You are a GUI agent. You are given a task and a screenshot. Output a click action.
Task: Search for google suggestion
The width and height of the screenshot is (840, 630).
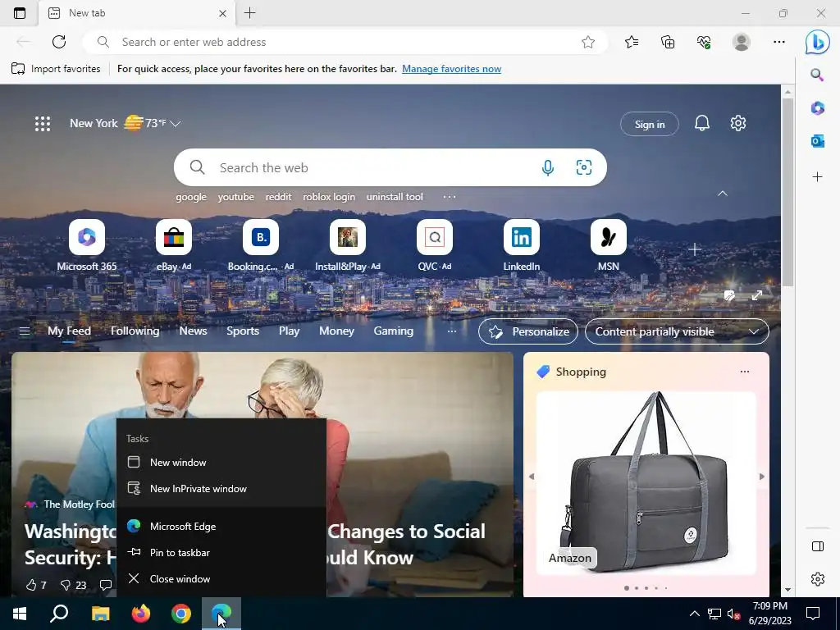pyautogui.click(x=191, y=197)
